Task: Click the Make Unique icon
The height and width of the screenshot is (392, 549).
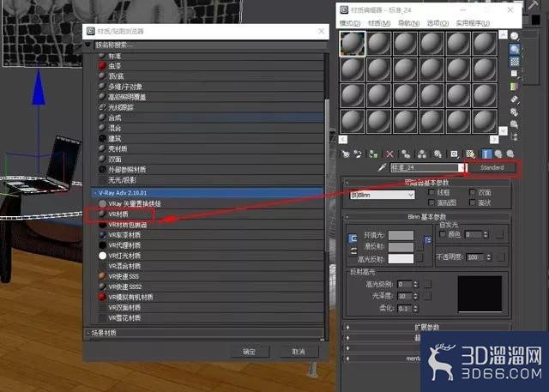Action: [422, 154]
